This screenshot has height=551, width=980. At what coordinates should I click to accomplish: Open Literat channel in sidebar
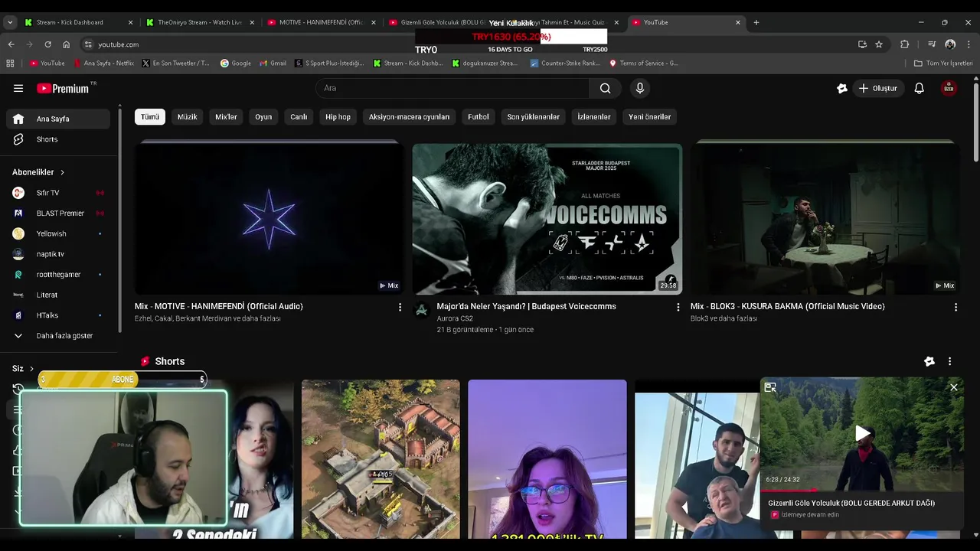[58, 295]
